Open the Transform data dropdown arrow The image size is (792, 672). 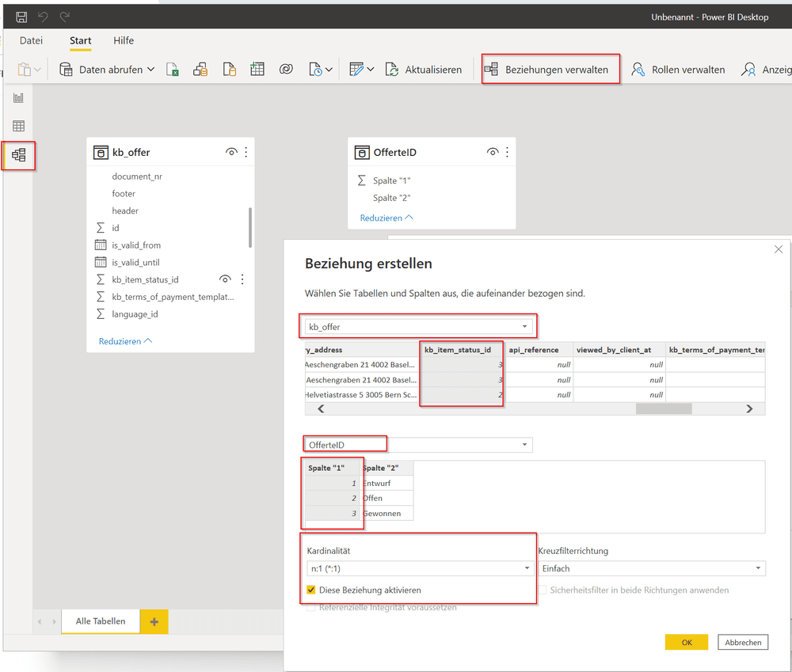(370, 69)
